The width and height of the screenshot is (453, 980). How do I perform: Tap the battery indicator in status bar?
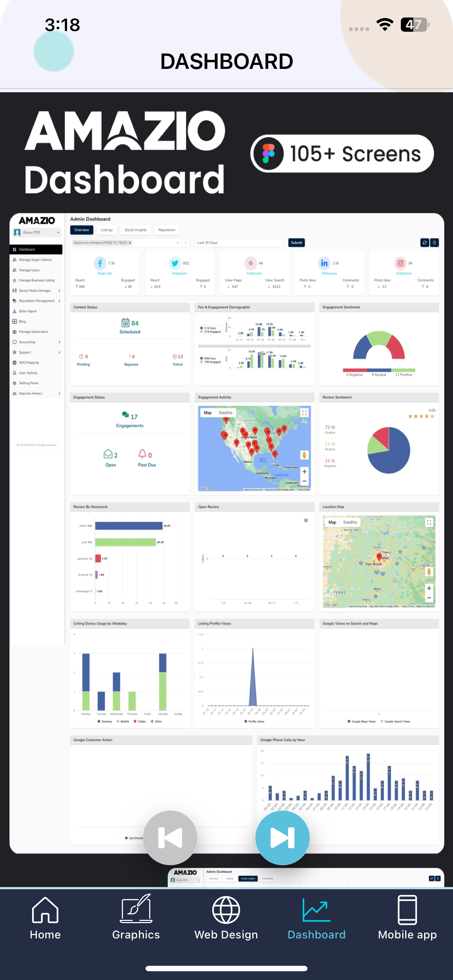click(x=415, y=25)
